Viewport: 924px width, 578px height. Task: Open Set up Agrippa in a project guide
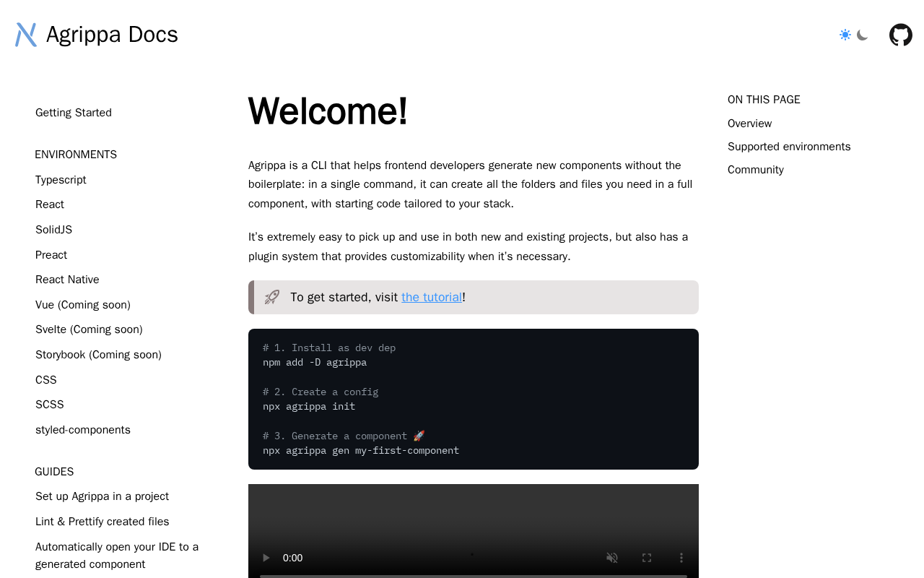(x=102, y=496)
